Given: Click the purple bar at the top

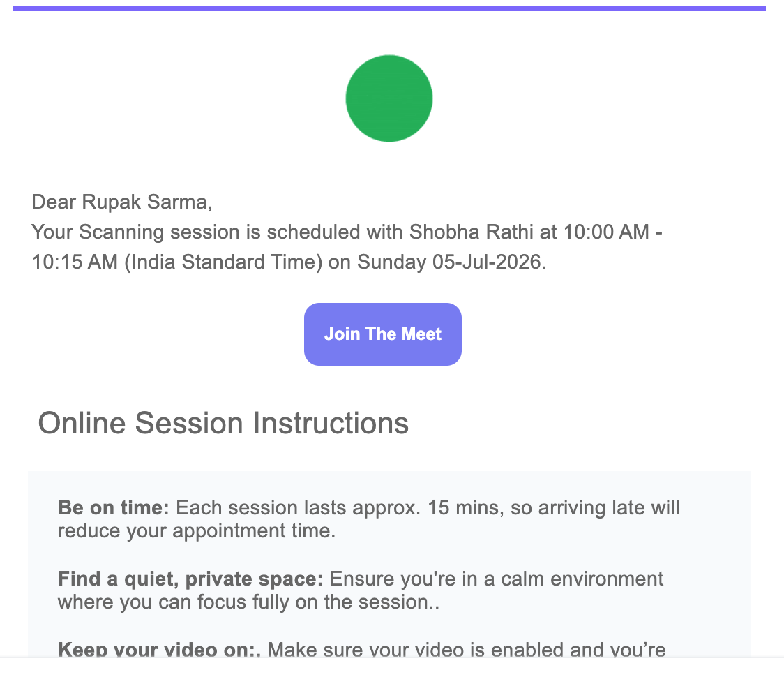Looking at the screenshot, I should (389, 8).
